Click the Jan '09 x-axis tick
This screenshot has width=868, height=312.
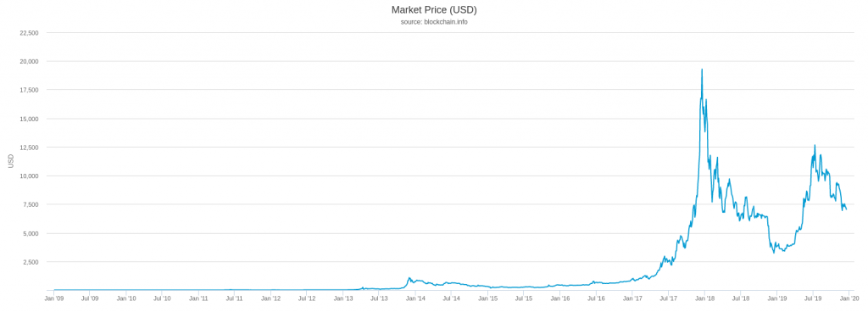[53, 298]
